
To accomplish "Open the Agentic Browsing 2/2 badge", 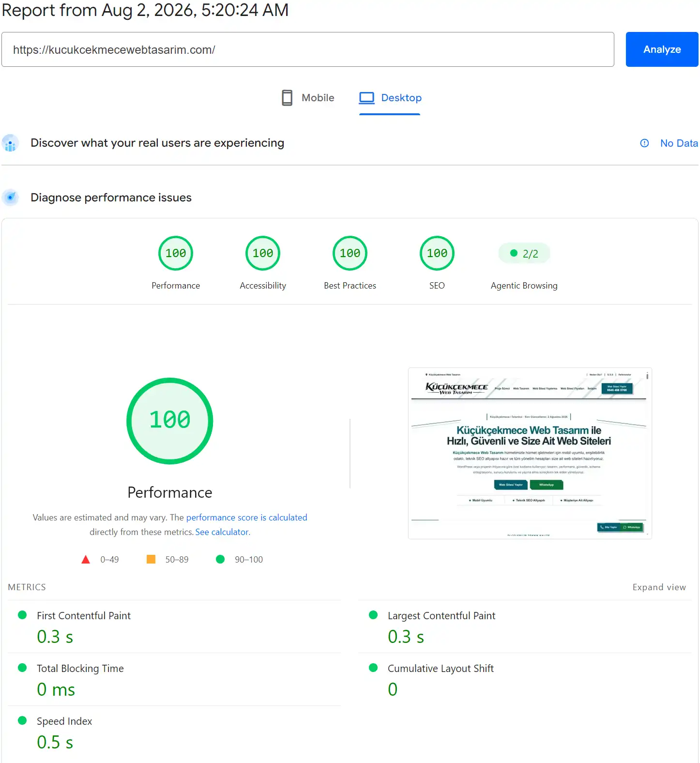I will pos(524,253).
